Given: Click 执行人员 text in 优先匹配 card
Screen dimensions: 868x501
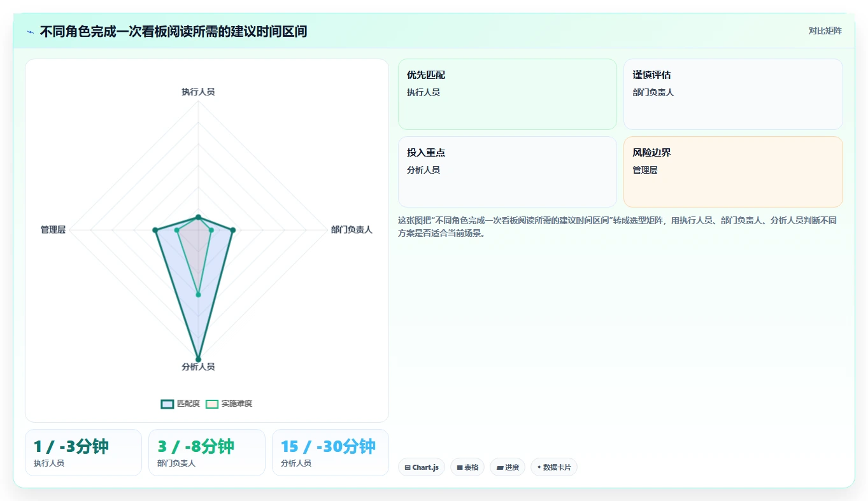Looking at the screenshot, I should click(x=423, y=92).
